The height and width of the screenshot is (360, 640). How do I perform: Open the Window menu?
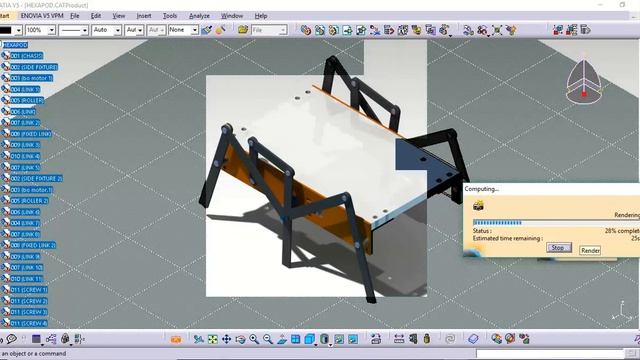[232, 16]
